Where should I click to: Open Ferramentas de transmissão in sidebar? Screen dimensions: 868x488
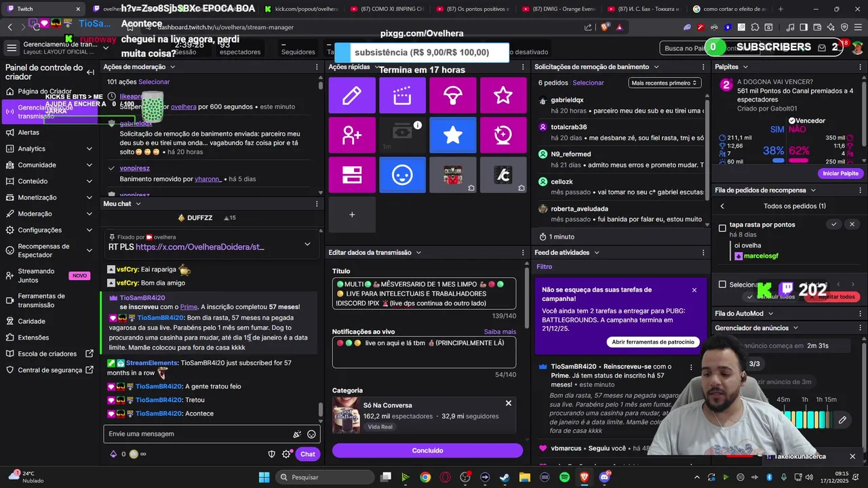48,300
